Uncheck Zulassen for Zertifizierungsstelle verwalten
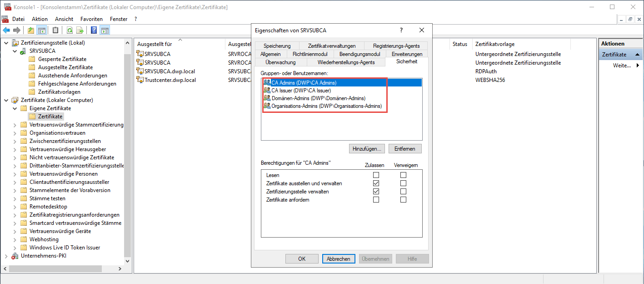Screen dimensions: 644x284 pos(376,192)
